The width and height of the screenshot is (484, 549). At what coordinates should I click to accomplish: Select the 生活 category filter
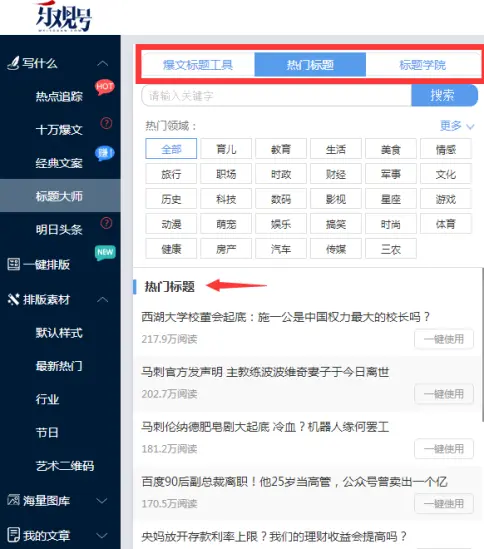[336, 149]
